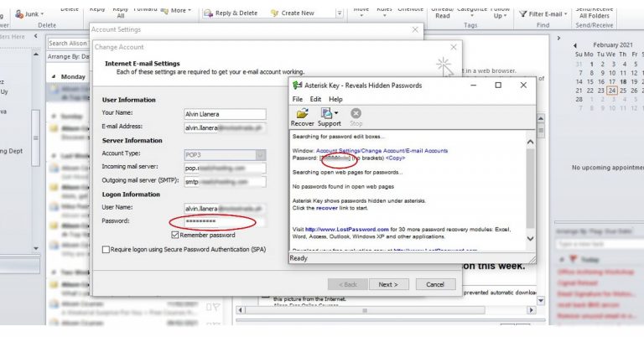Click reading pane horizontal scrollbar left arrow
Screen dimensions: 644x337
[241, 310]
